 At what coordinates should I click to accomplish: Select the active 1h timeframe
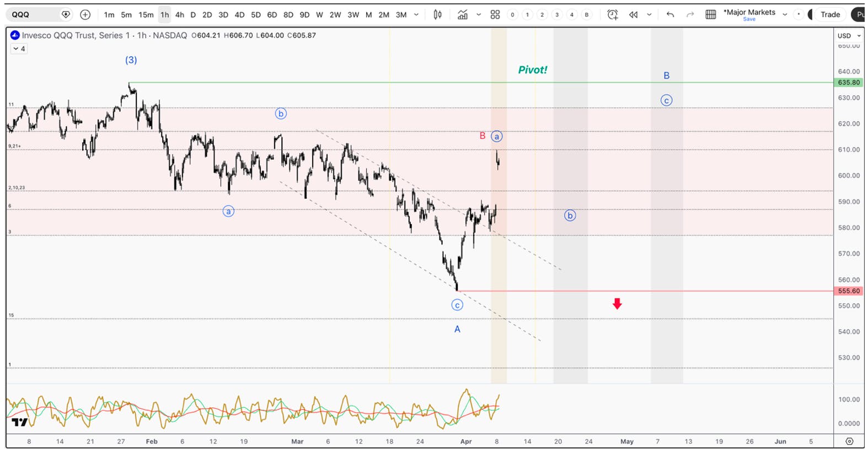[x=165, y=15]
